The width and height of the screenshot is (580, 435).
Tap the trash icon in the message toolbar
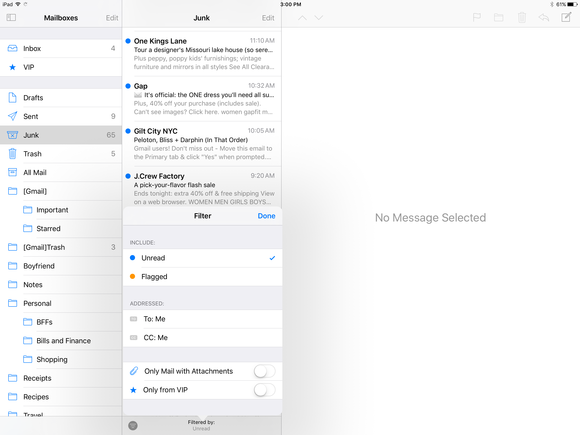[x=522, y=17]
